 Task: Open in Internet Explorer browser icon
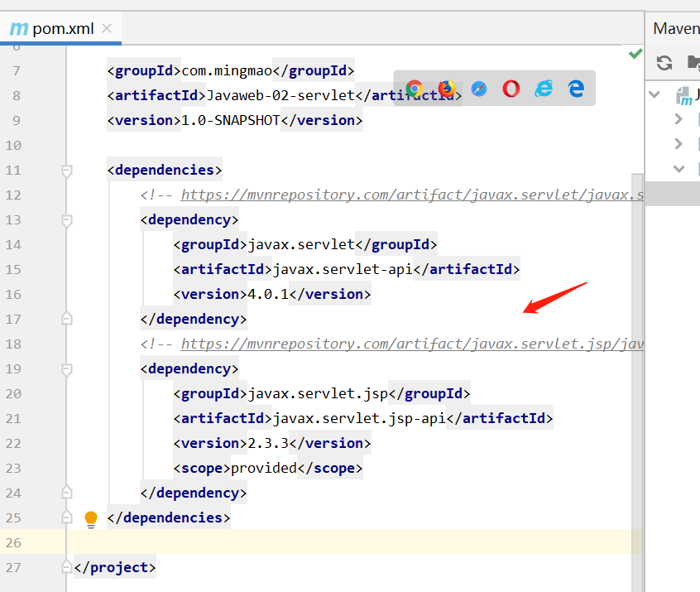[x=544, y=89]
